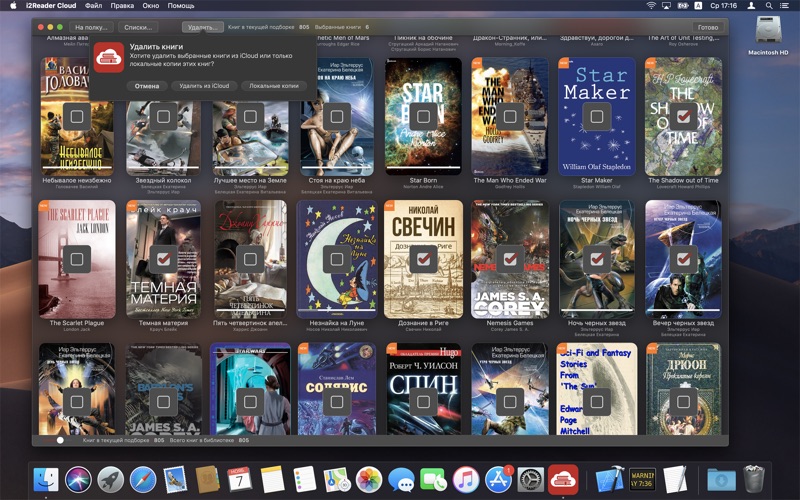800x500 pixels.
Task: Check Стоя на краю неба checkbox
Action: tap(337, 117)
